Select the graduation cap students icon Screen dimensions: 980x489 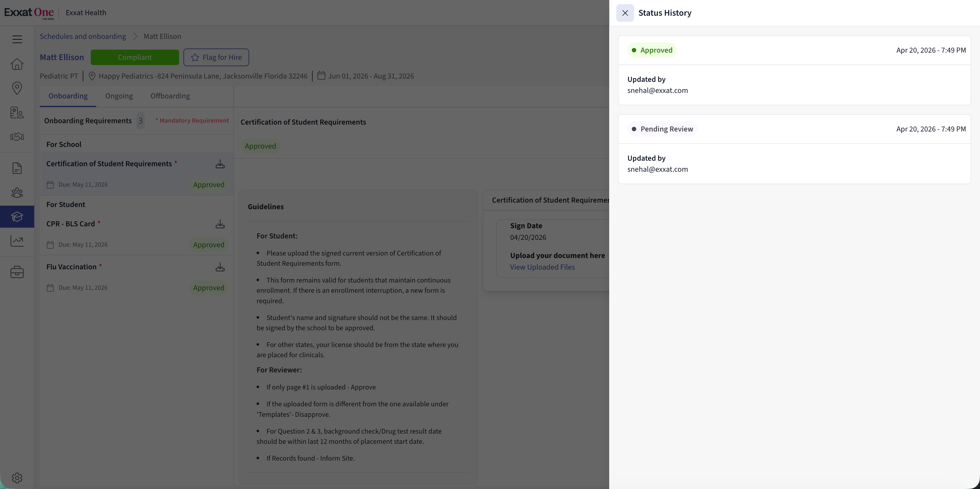(x=17, y=217)
